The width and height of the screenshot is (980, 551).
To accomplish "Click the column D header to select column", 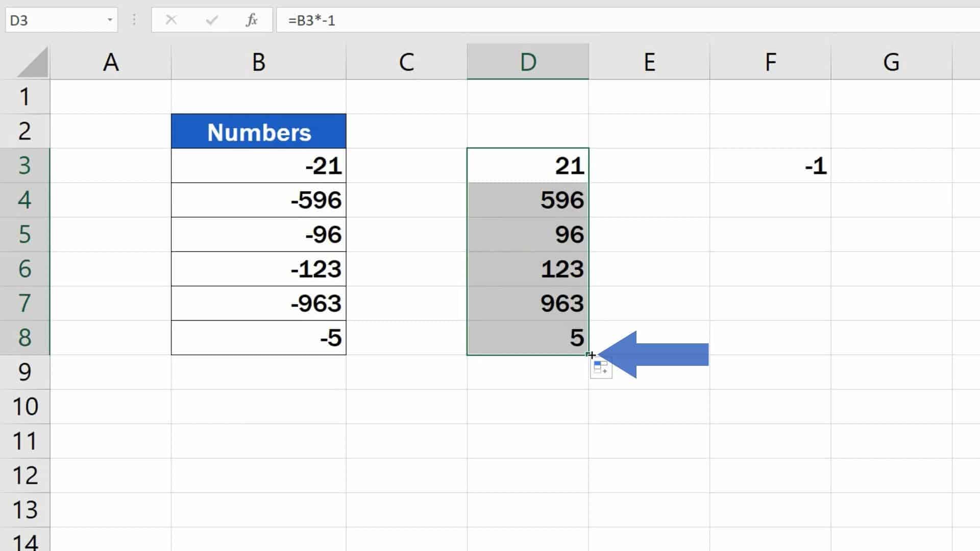I will pyautogui.click(x=528, y=61).
